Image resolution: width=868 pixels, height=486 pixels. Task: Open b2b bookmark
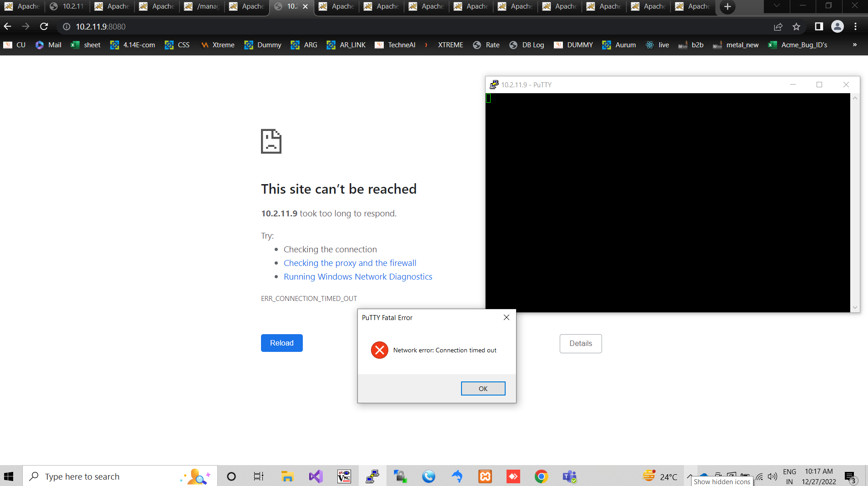click(x=691, y=45)
